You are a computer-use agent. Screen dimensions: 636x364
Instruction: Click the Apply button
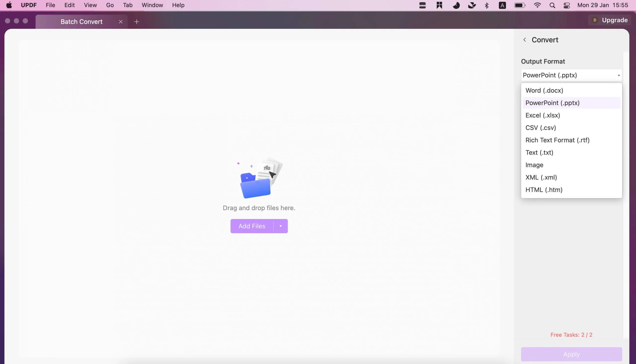571,354
